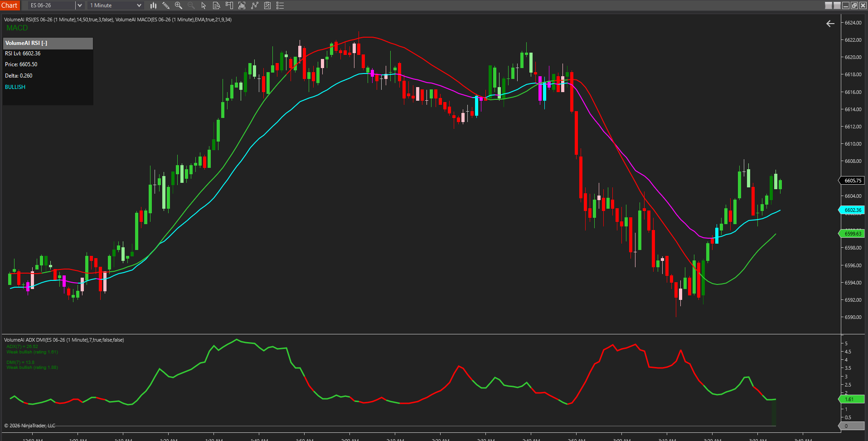Click the left arrow to reveal the panel
The height and width of the screenshot is (441, 868).
click(x=830, y=24)
